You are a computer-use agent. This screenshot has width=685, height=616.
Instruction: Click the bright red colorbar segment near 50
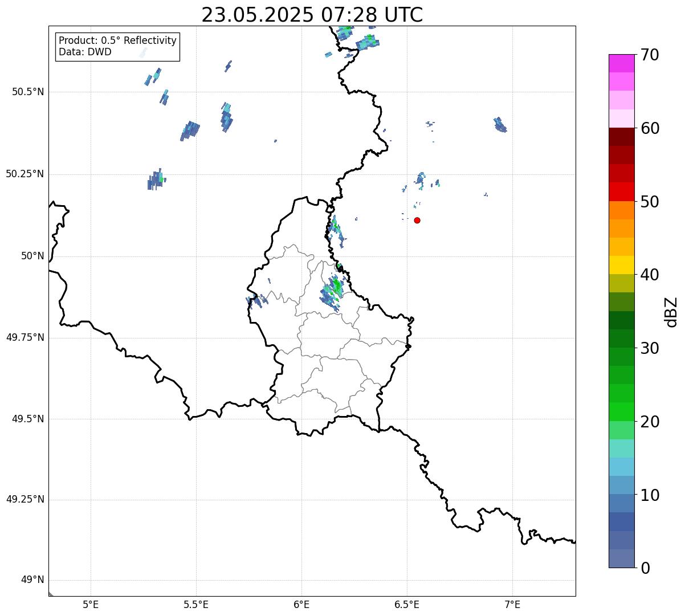[621, 191]
